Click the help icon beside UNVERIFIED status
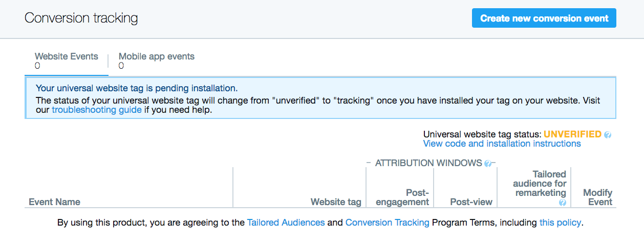The width and height of the screenshot is (644, 241). pos(608,135)
